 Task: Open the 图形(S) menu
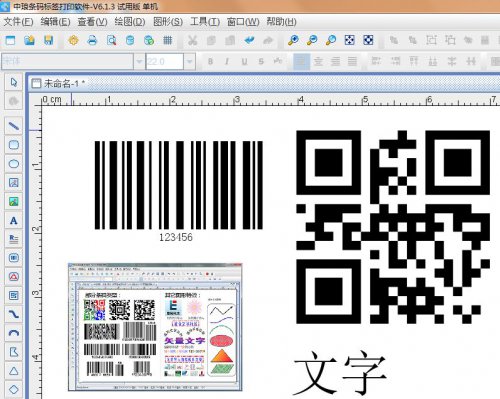click(x=168, y=22)
